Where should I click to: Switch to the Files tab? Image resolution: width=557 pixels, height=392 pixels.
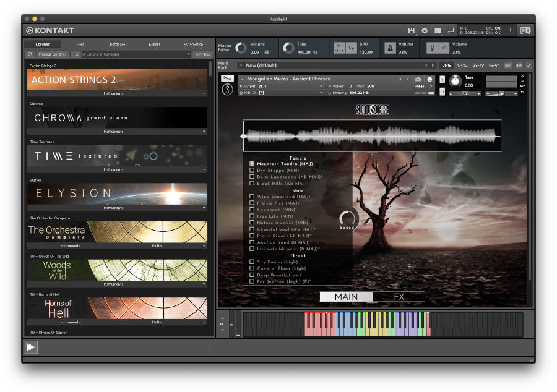(80, 45)
